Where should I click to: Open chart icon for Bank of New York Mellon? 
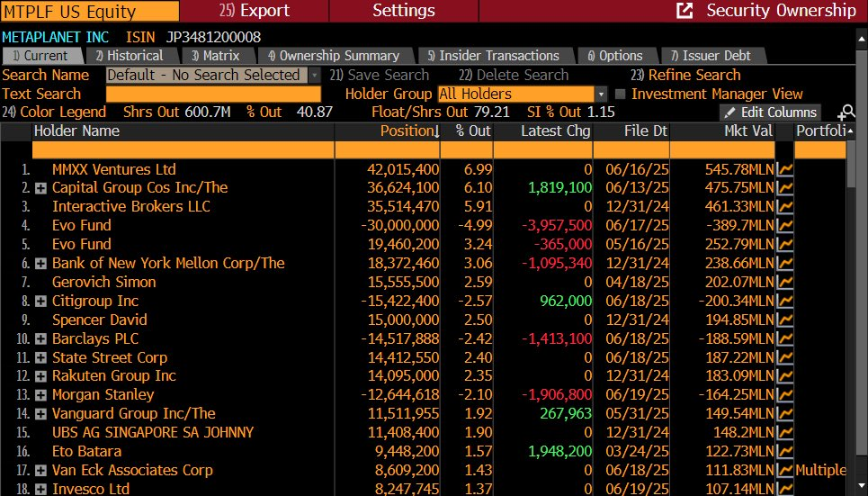point(784,263)
